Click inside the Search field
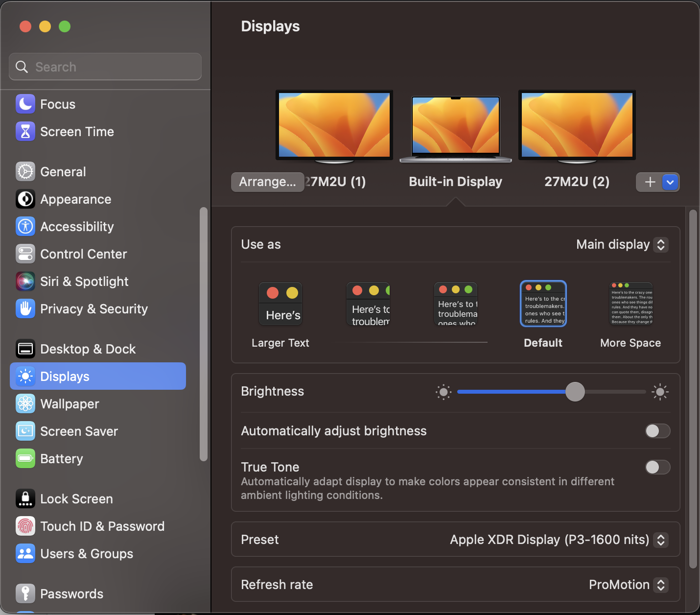This screenshot has width=700, height=615. coord(105,67)
